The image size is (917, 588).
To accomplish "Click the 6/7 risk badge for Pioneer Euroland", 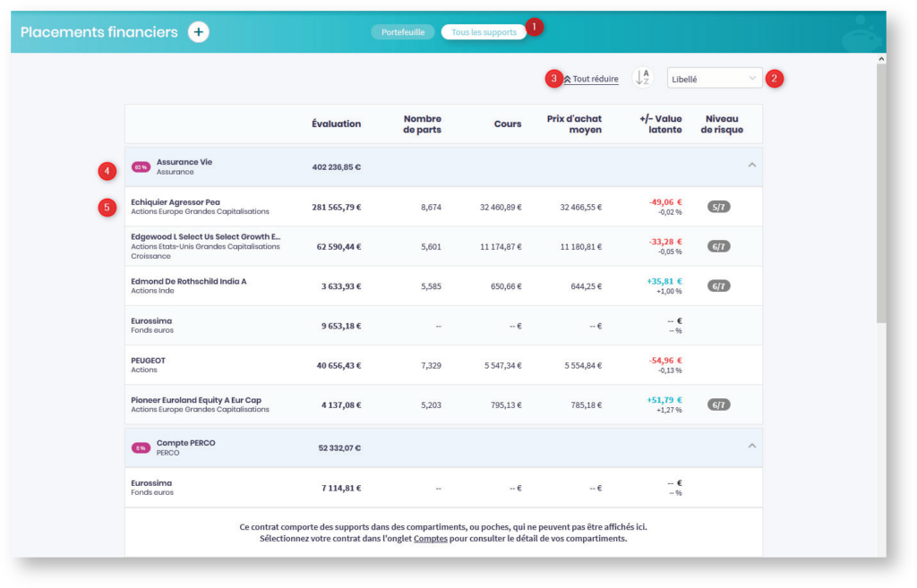I will coord(718,405).
